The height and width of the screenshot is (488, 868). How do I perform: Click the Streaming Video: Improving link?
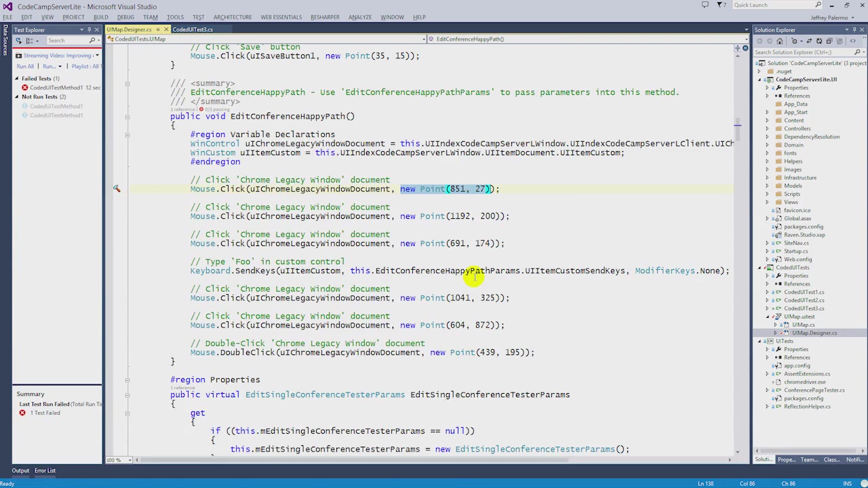point(58,56)
